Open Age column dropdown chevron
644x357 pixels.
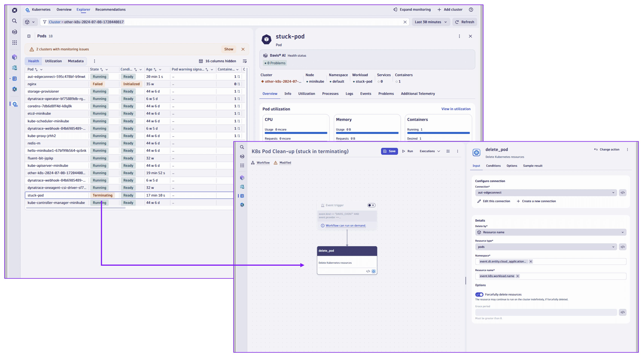click(x=160, y=69)
